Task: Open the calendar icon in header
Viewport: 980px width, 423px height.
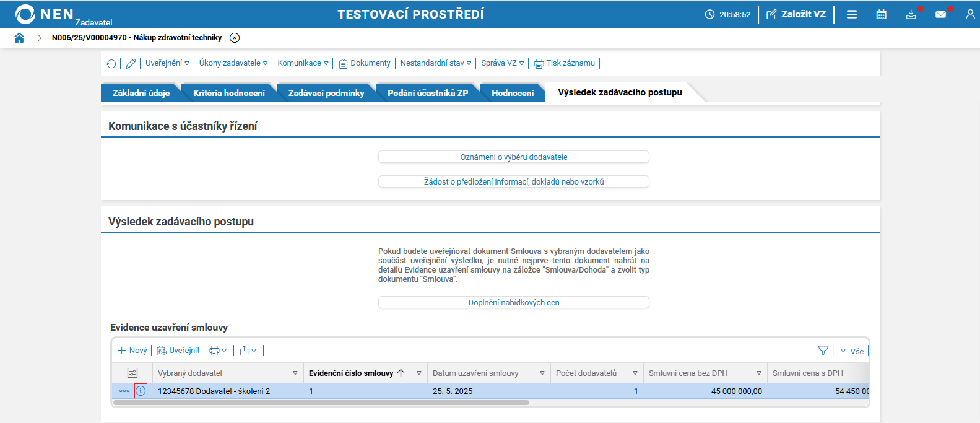Action: pos(882,14)
